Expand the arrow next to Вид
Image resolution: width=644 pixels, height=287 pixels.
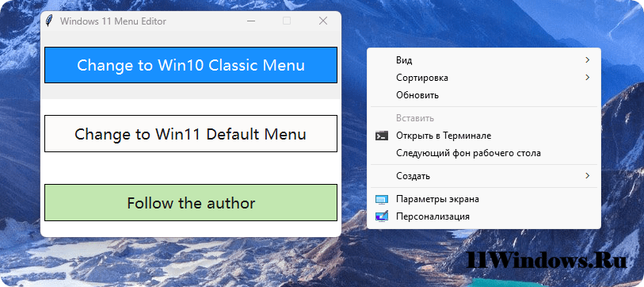click(587, 60)
